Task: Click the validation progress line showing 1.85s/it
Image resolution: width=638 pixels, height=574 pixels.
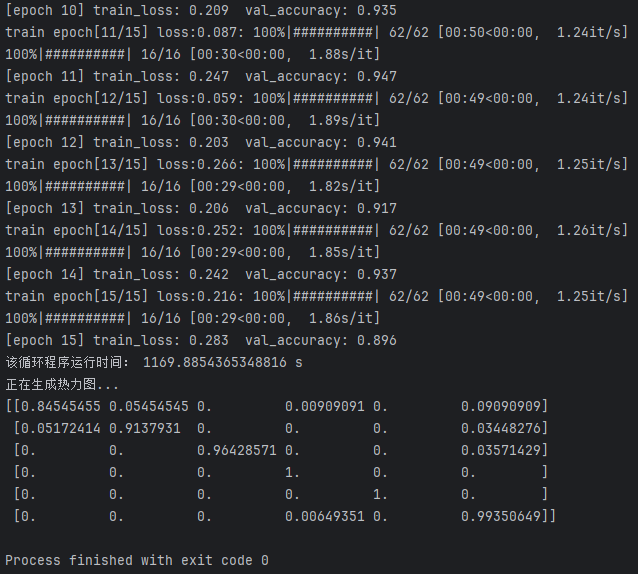Action: click(x=190, y=252)
